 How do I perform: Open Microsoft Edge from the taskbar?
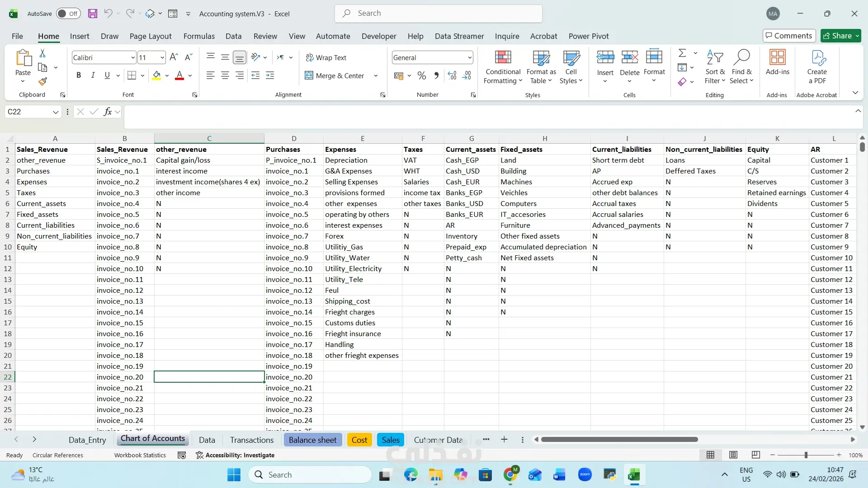(x=410, y=475)
